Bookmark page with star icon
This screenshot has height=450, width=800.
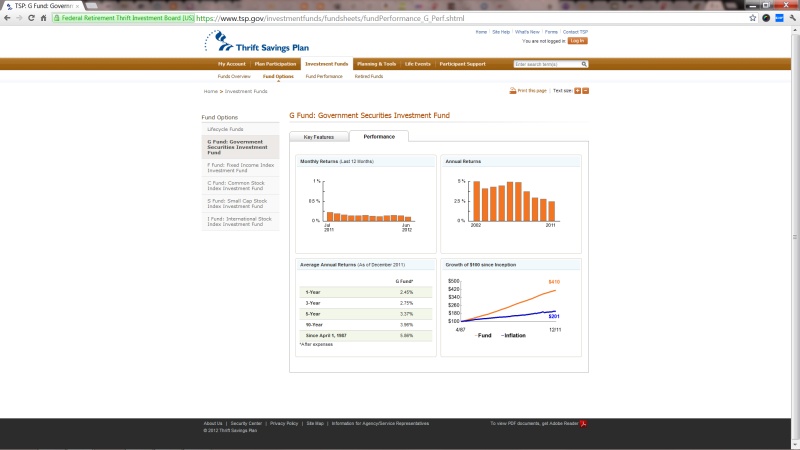click(x=753, y=18)
